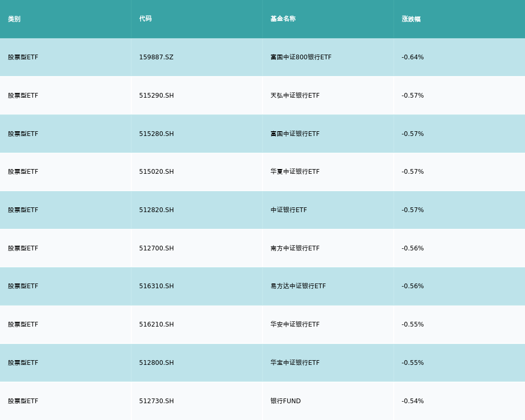Click the -0.54% change value
This screenshot has height=420, width=525.
[x=413, y=401]
